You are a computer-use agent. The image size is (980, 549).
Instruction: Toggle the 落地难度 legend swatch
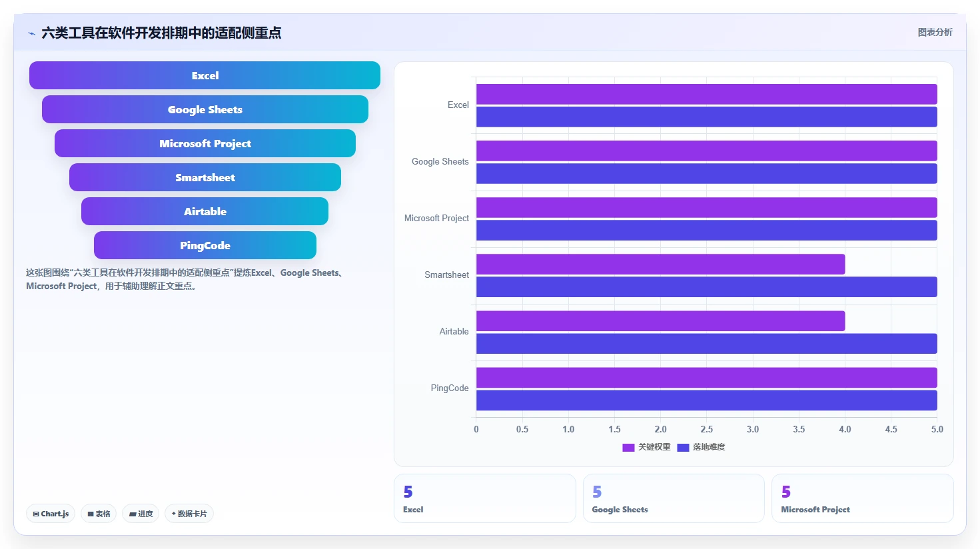(683, 448)
